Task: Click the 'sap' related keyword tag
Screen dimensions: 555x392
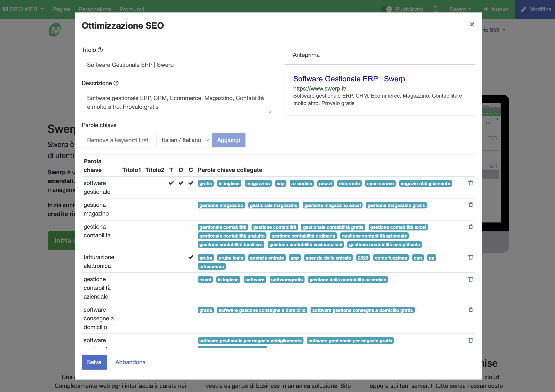Action: pyautogui.click(x=280, y=184)
